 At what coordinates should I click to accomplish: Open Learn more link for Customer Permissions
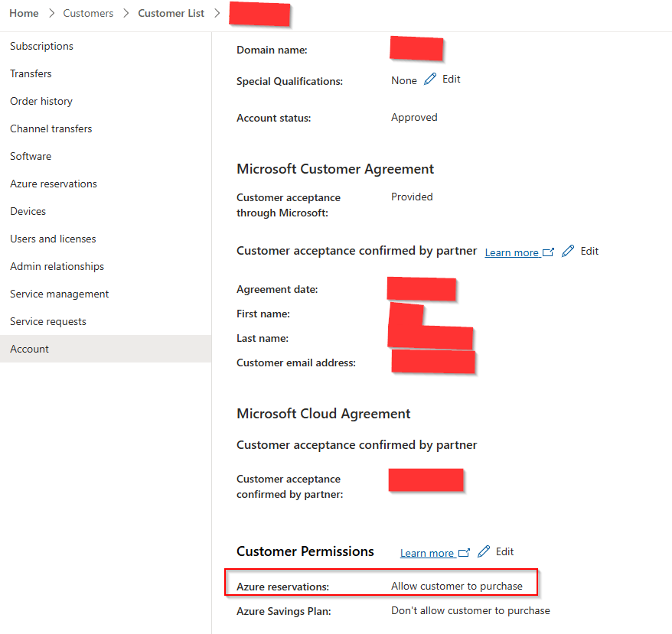pyautogui.click(x=427, y=553)
